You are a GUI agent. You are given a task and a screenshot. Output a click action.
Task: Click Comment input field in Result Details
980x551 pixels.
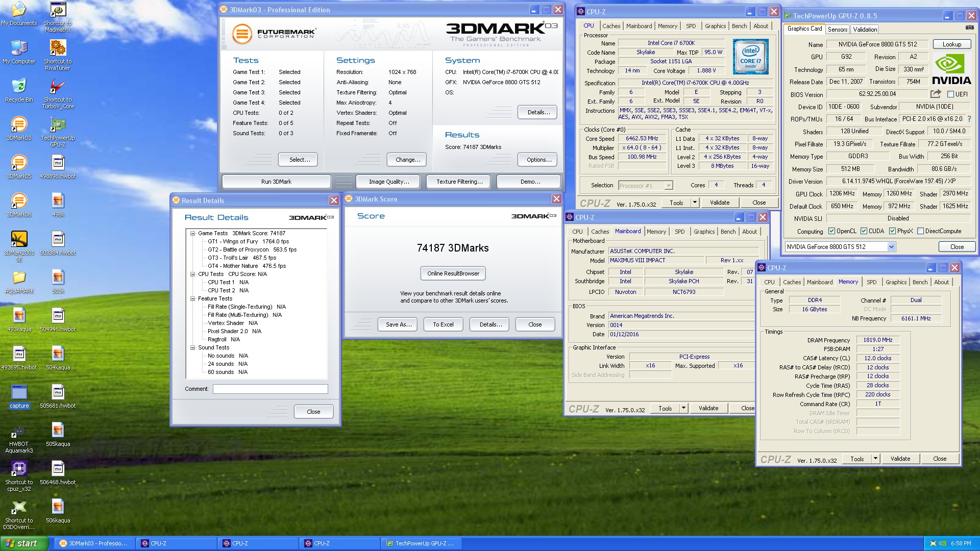pos(270,389)
